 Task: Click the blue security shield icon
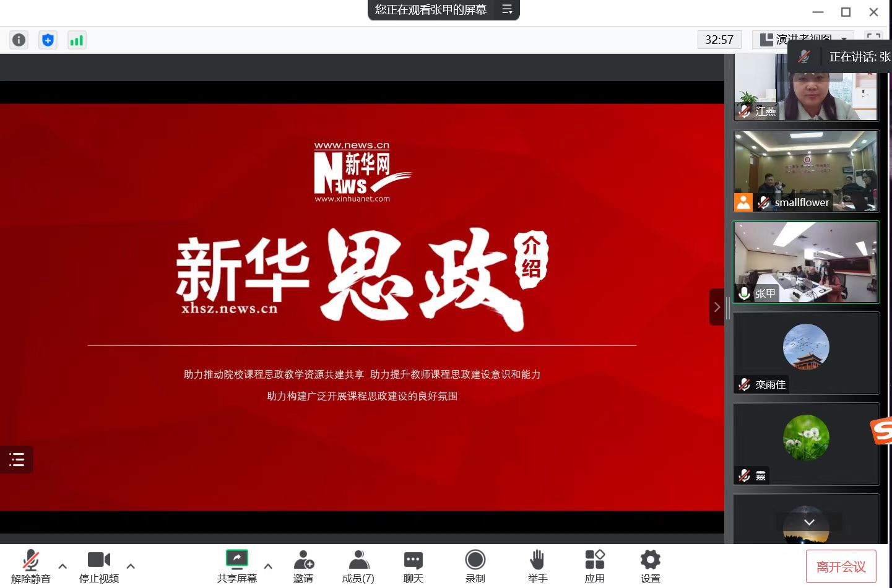[48, 40]
